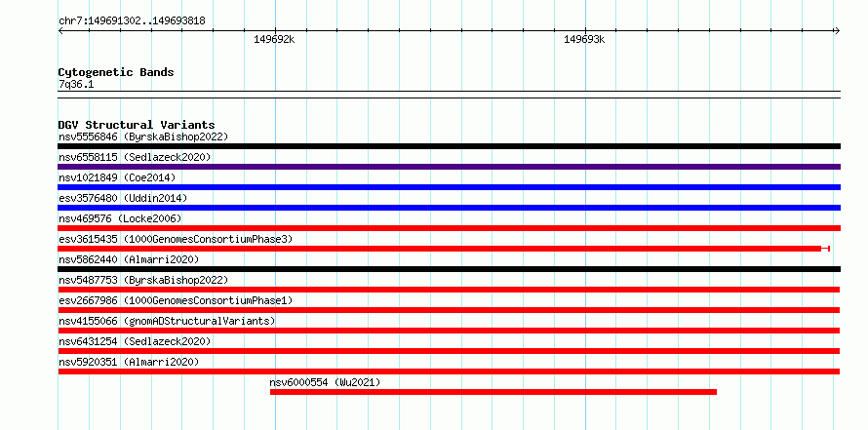Click the 149693k ruler label
The height and width of the screenshot is (430, 868).
584,39
